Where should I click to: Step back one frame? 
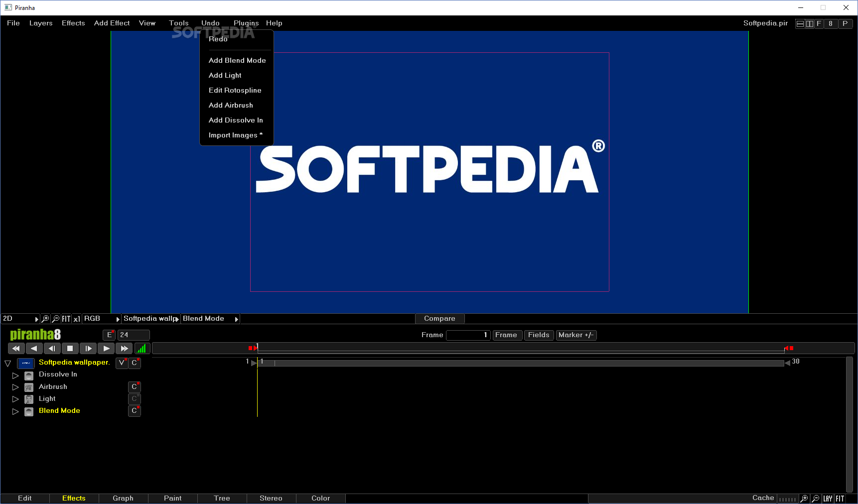click(x=52, y=349)
